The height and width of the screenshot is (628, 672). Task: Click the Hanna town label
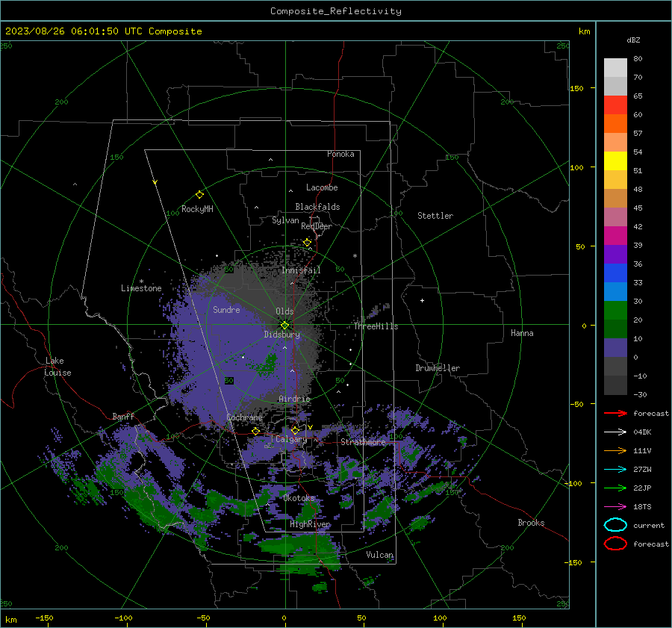coord(522,333)
